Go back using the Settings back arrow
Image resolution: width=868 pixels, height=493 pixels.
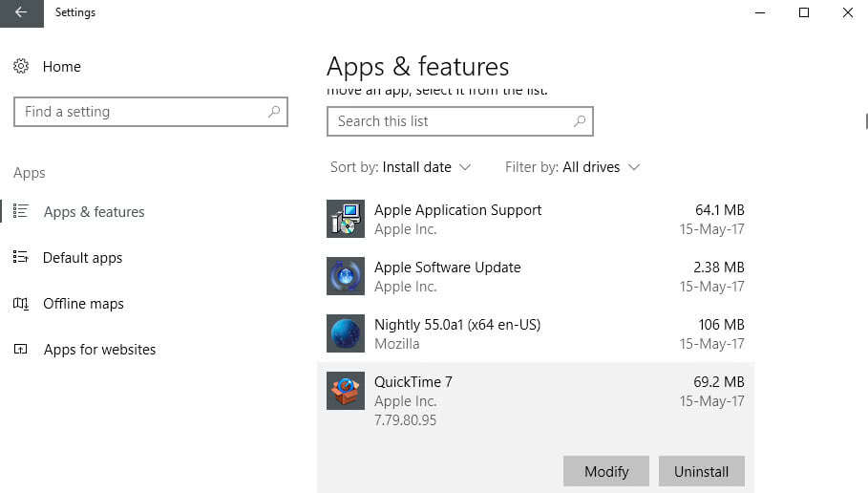pos(21,12)
